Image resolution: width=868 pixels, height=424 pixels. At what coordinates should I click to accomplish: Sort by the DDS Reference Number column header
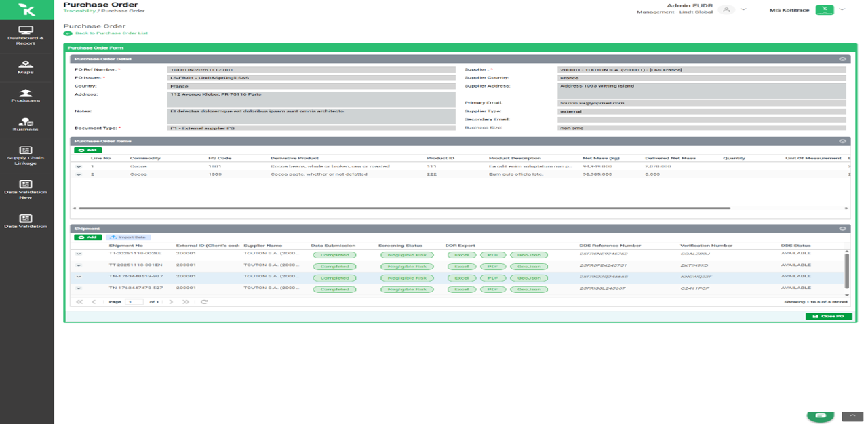tap(610, 246)
